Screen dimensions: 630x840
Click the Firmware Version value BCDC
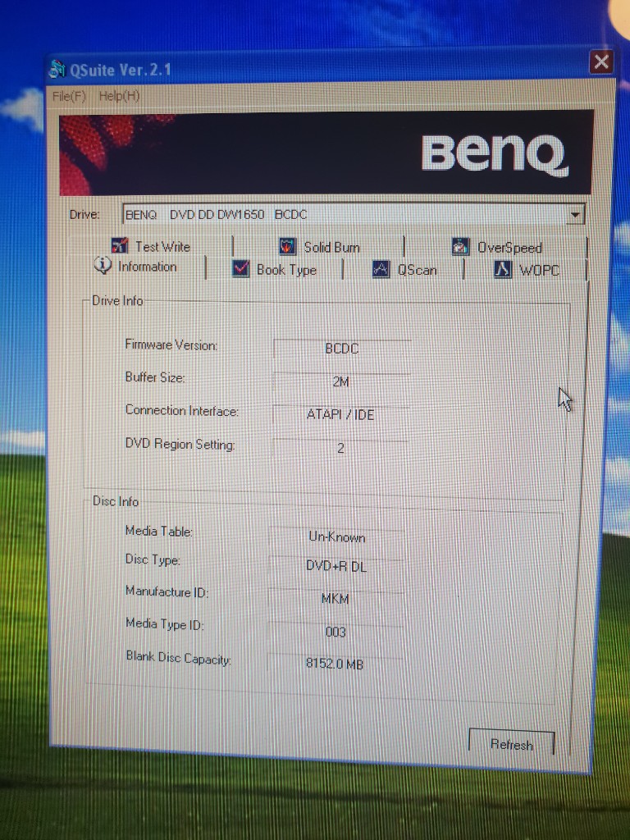coord(342,348)
